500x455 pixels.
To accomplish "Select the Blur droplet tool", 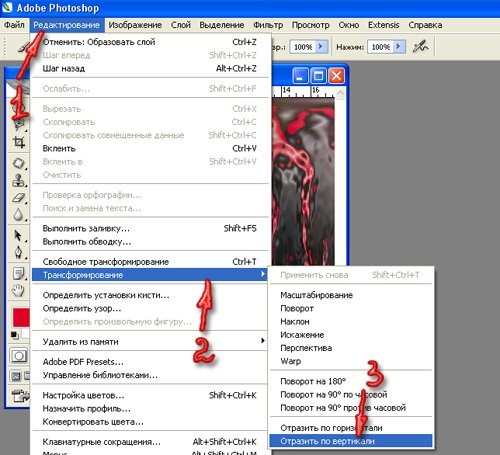I will (x=19, y=215).
